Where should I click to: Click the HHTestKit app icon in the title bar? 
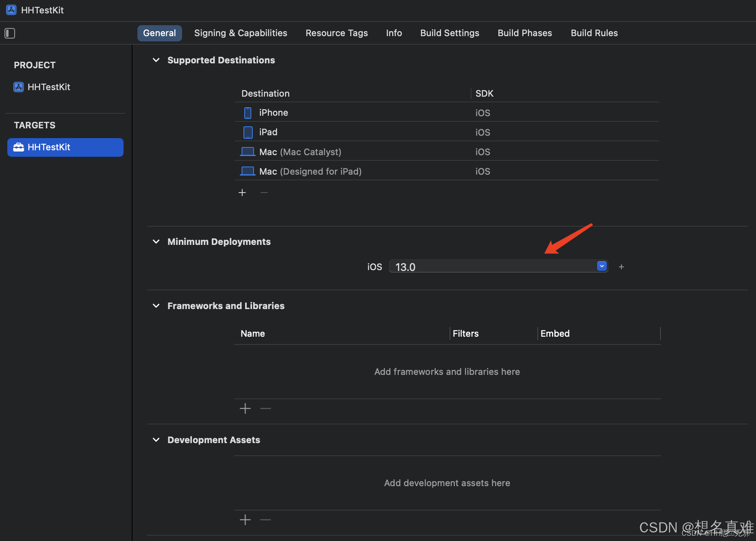coord(11,10)
